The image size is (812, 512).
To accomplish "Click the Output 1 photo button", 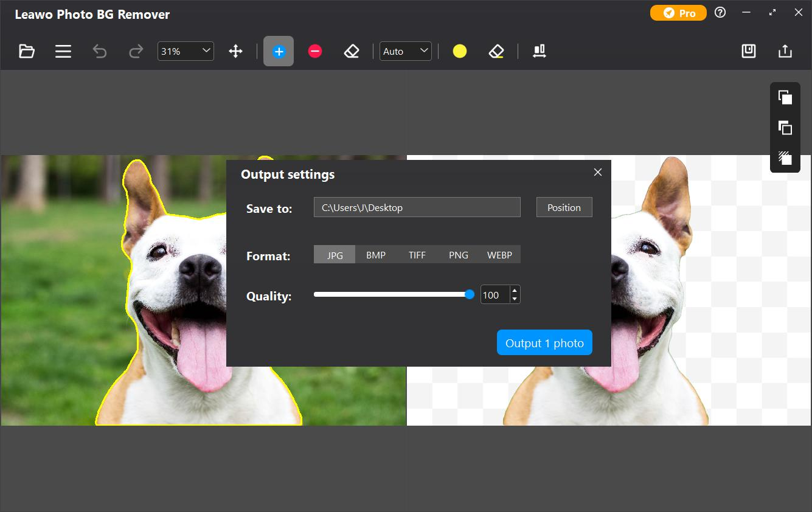I will pos(544,343).
